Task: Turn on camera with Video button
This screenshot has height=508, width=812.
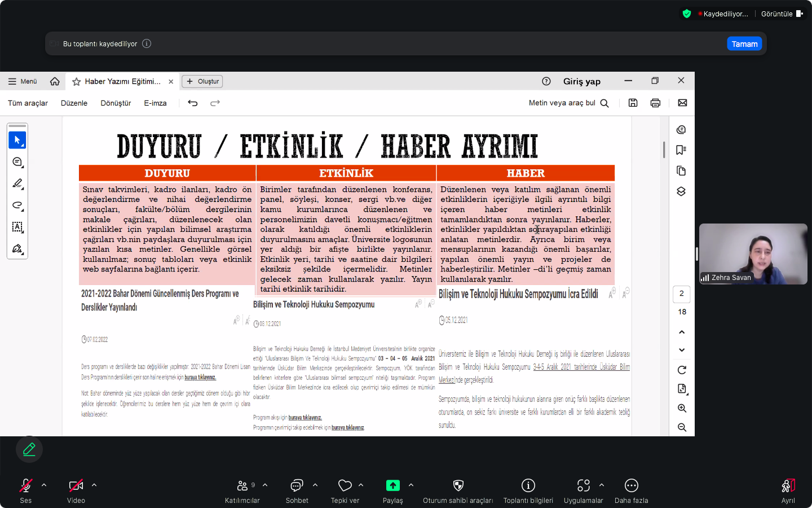Action: (x=76, y=490)
